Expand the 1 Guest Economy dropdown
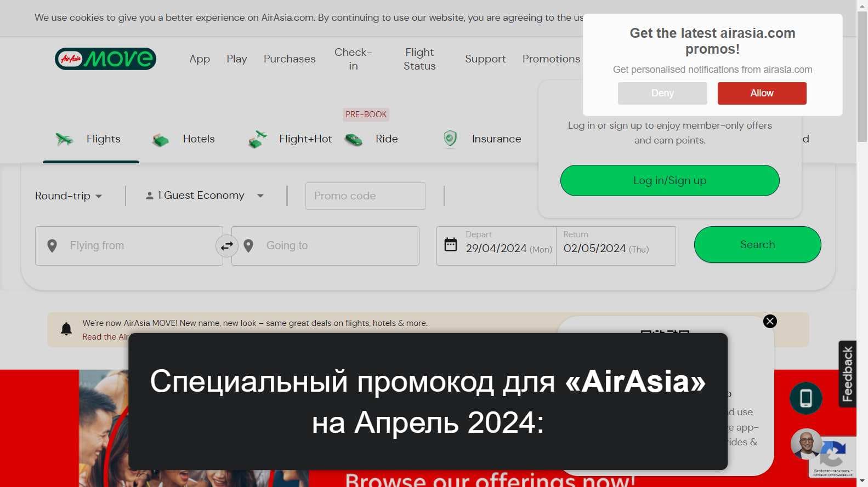This screenshot has width=868, height=487. coord(205,196)
